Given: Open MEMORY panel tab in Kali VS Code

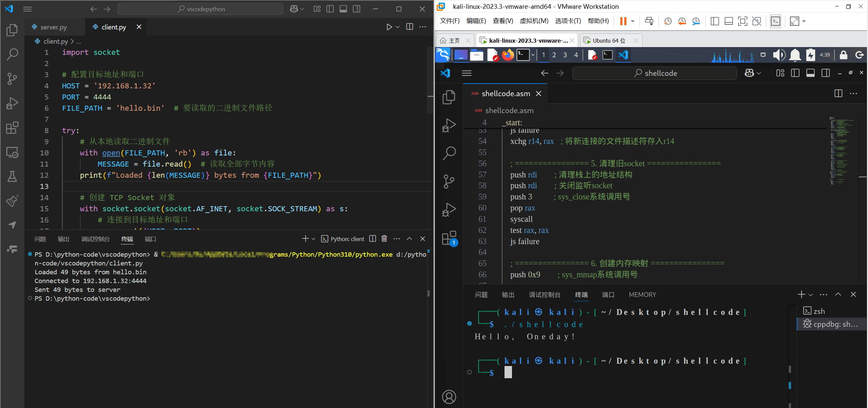Looking at the screenshot, I should (x=642, y=295).
